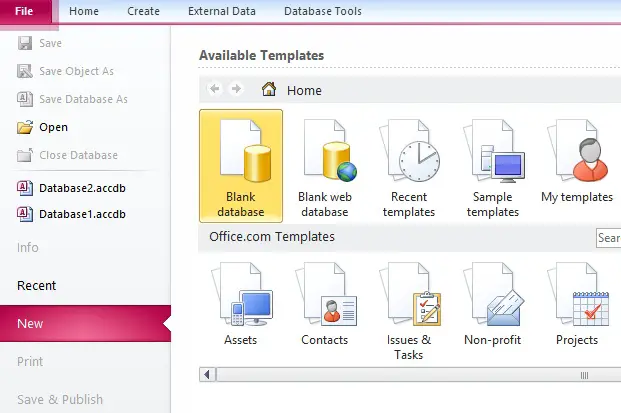This screenshot has width=621, height=413.
Task: Select New in the backstage menu
Action: 85,324
